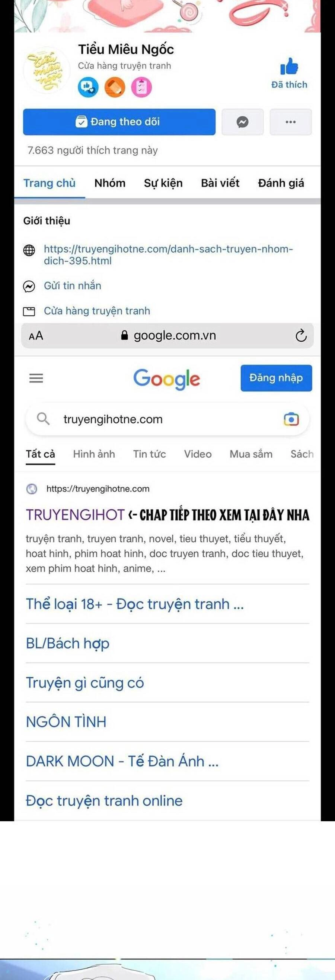Switch to the Đánh giá tab

tap(281, 183)
